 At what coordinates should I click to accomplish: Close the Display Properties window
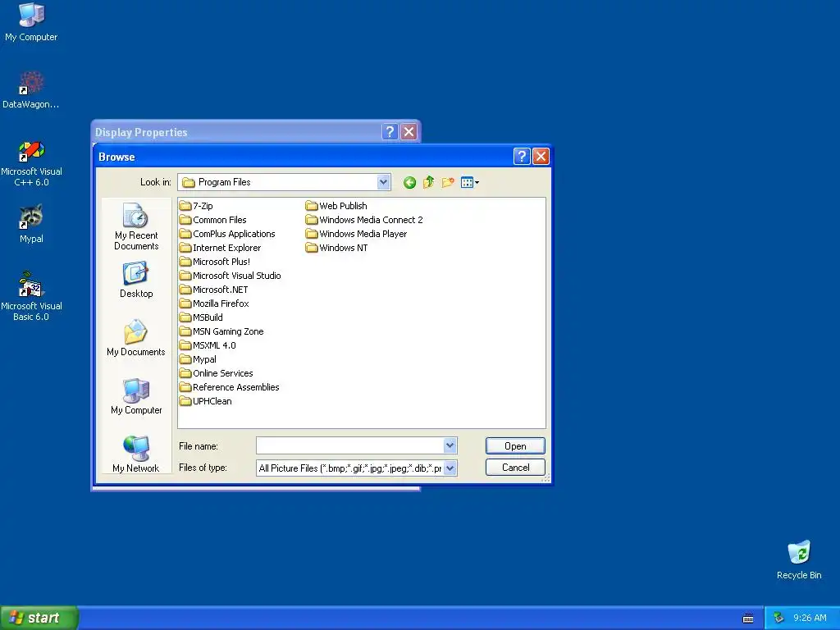409,132
